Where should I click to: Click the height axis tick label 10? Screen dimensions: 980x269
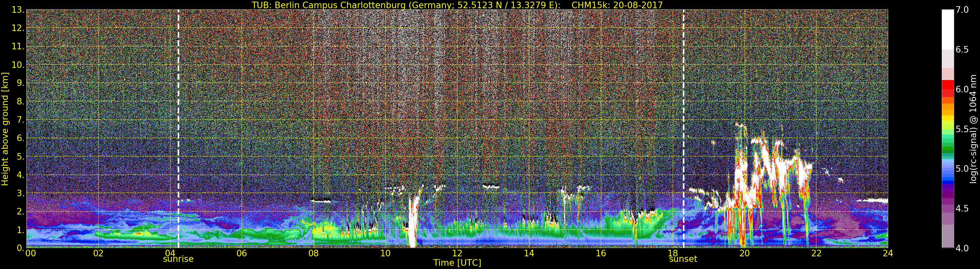(x=19, y=65)
